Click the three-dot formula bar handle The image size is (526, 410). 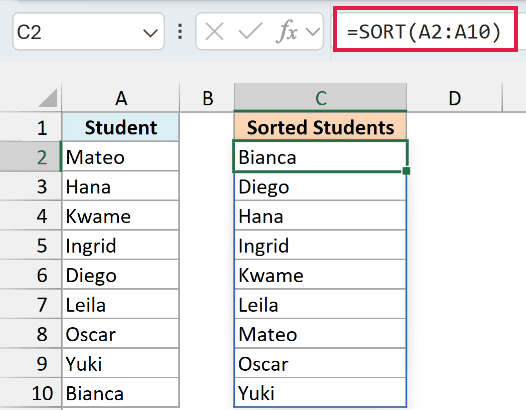180,32
